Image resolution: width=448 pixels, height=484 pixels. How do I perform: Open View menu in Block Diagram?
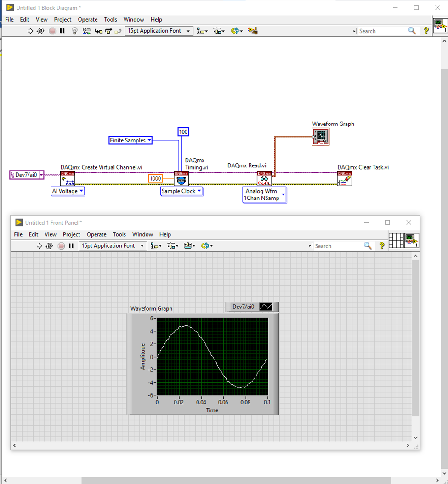(x=42, y=19)
